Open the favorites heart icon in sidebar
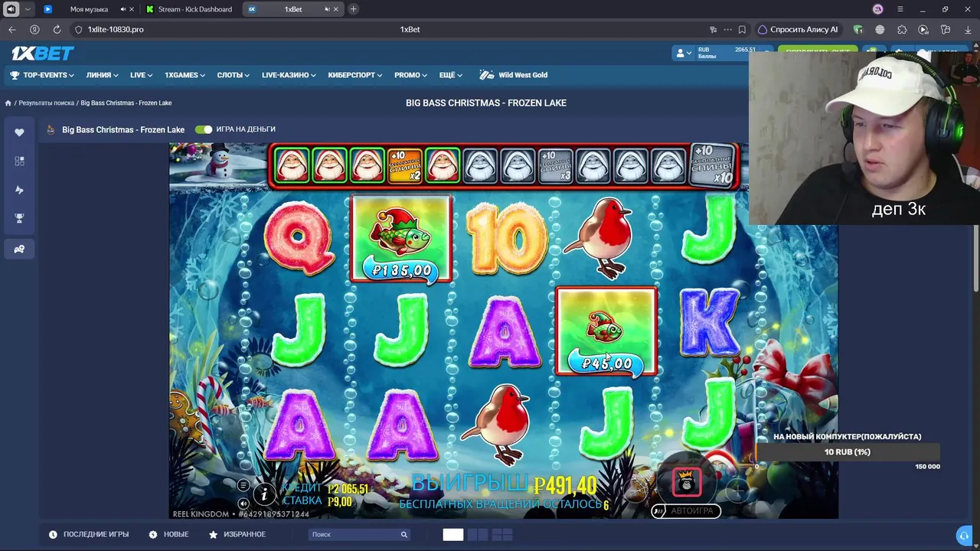980x551 pixels. 19,132
